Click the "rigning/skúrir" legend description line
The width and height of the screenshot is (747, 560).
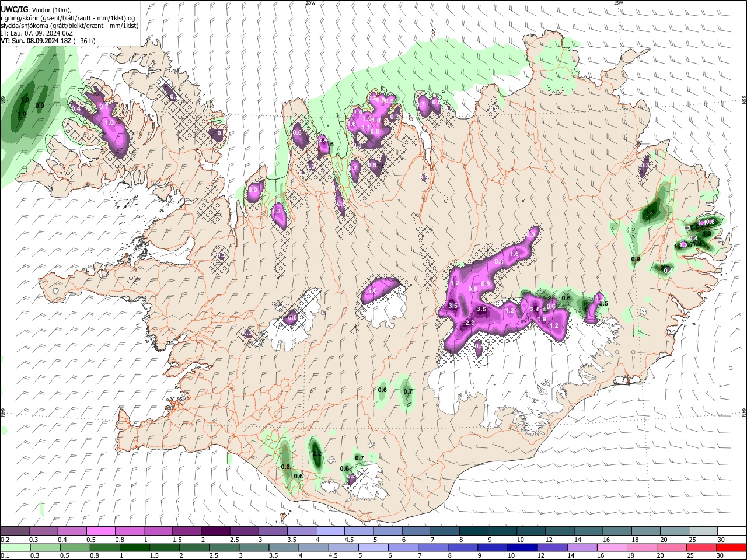point(67,18)
